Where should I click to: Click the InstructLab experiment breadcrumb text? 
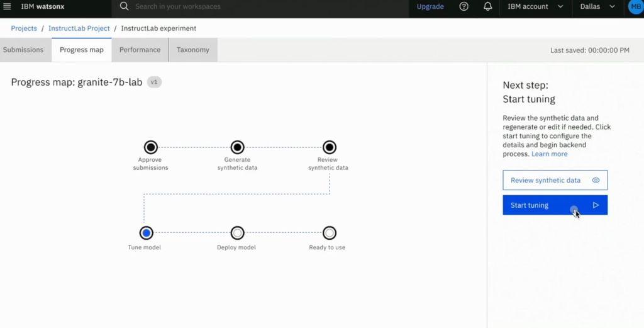[158, 28]
